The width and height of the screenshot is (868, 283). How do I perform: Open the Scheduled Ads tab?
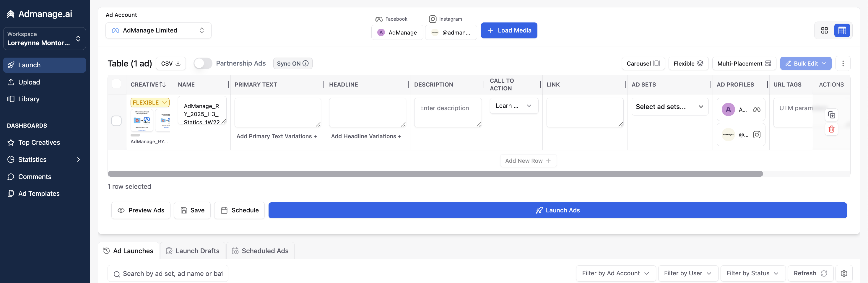[260, 251]
